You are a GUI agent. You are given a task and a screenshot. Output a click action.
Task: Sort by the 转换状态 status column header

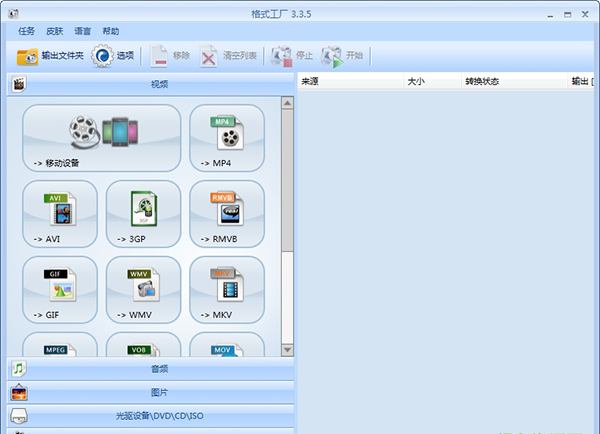pyautogui.click(x=514, y=81)
